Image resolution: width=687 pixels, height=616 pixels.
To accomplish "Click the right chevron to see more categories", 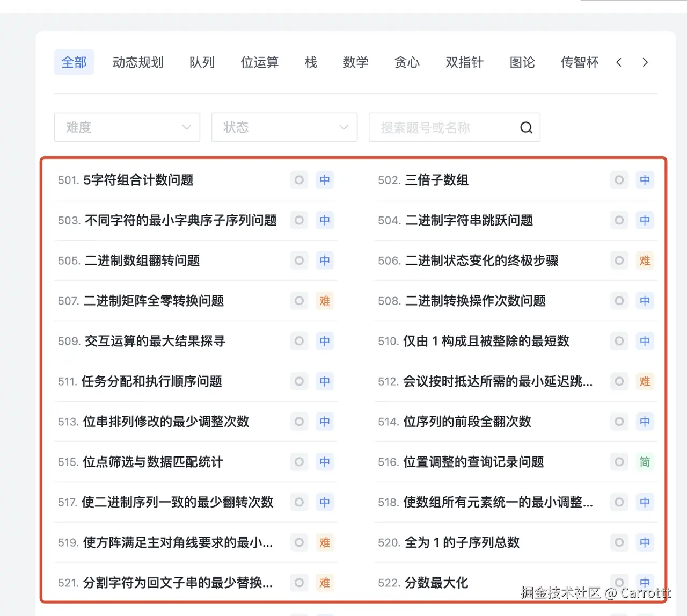I will (x=645, y=62).
